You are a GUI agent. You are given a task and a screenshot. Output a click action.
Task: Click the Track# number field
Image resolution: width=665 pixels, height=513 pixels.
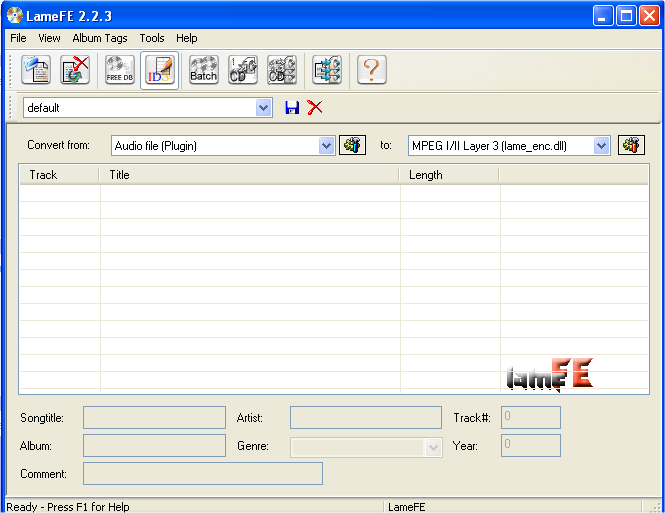(x=531, y=418)
